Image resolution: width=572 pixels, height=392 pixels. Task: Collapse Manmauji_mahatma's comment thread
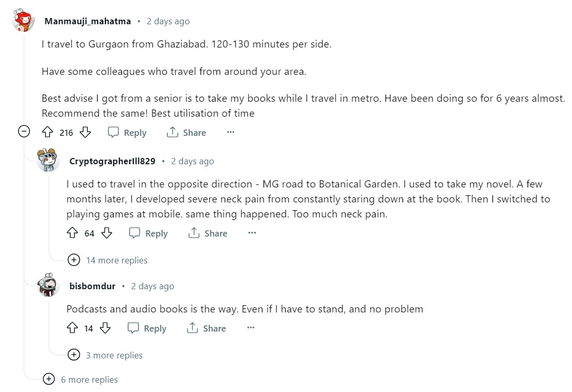point(24,132)
